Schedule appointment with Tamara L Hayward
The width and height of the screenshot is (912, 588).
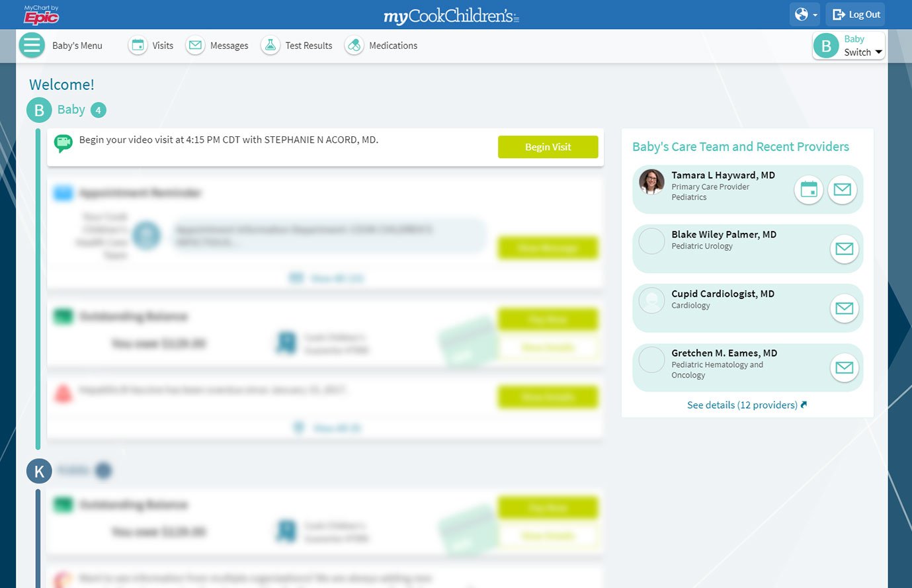(808, 190)
